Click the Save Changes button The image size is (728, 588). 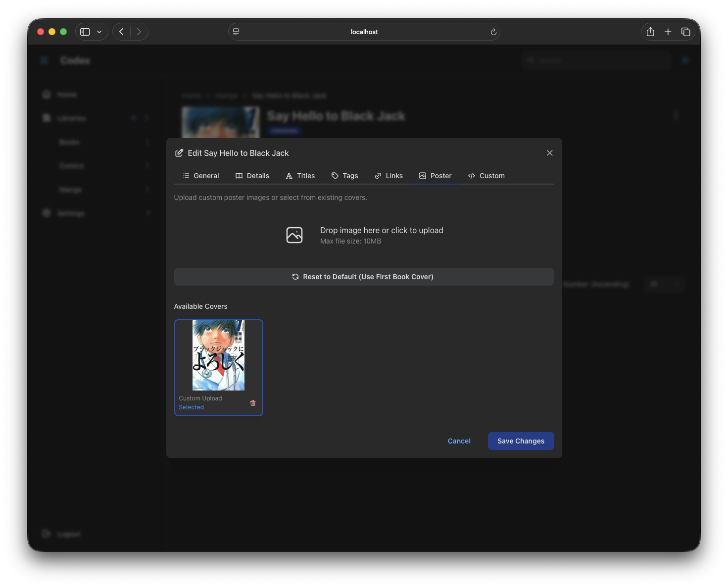(x=521, y=441)
